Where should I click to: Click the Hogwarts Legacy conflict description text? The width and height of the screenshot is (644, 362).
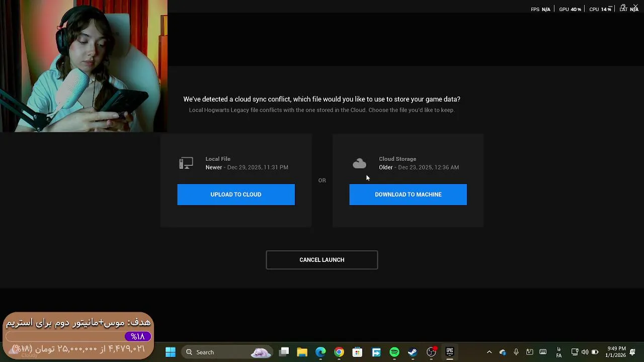[x=322, y=110]
